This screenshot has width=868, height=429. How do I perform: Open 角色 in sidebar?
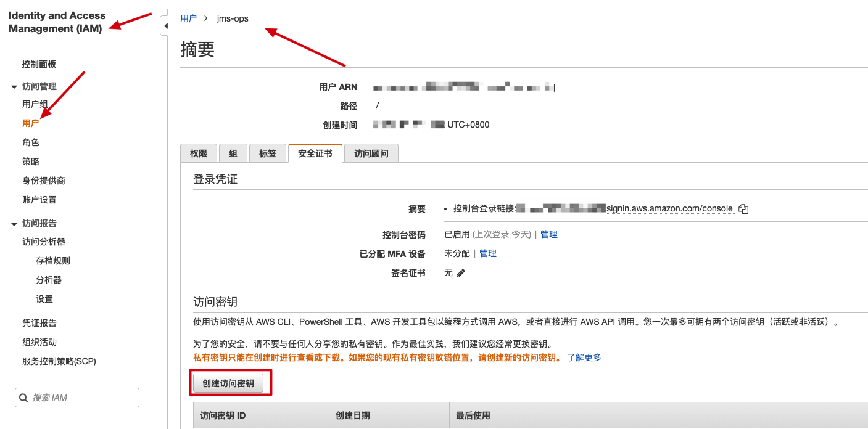31,142
